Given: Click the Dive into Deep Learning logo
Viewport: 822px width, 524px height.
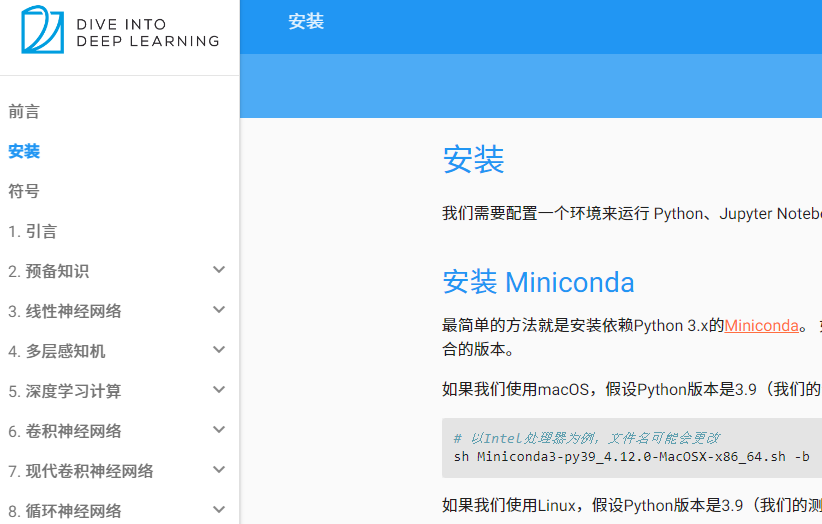Looking at the screenshot, I should click(119, 30).
